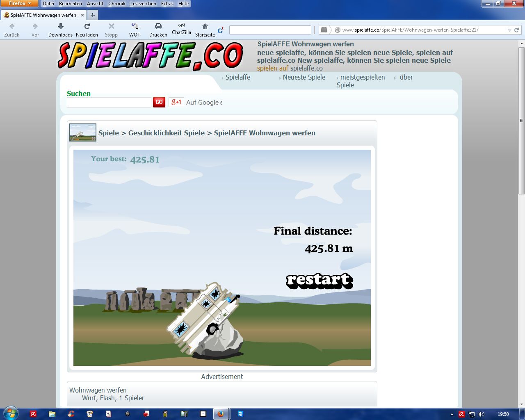This screenshot has height=420, width=525.
Task: Go to Startseite home icon
Action: coord(205,27)
